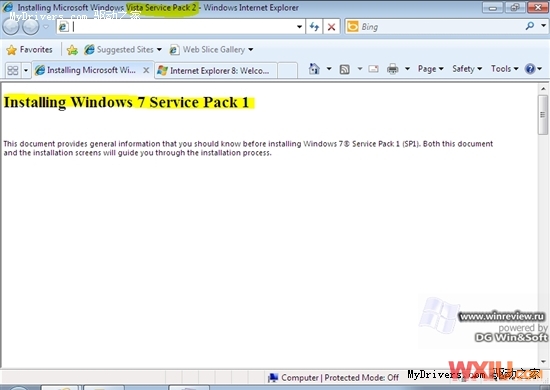Click the Read Mail icon
Screen dimensions: 550x390
pyautogui.click(x=373, y=69)
